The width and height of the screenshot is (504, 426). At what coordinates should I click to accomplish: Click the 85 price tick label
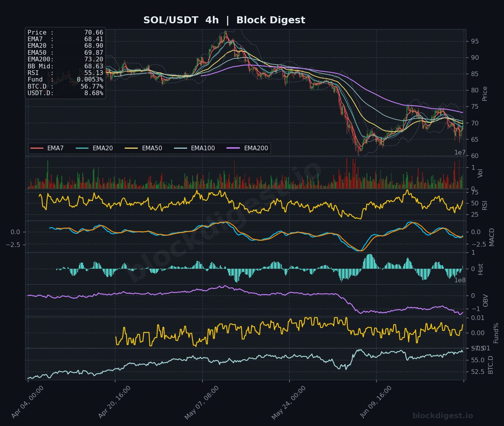coord(475,74)
